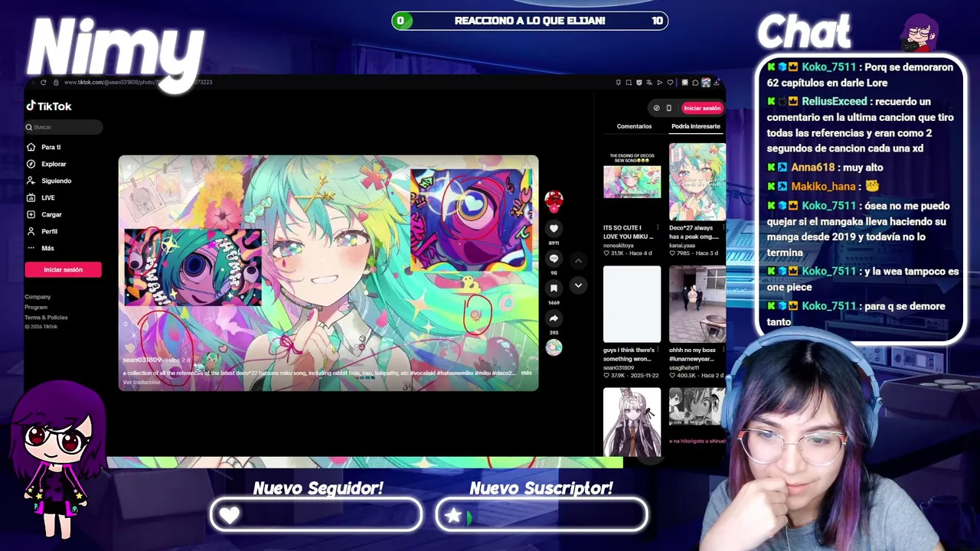The width and height of the screenshot is (980, 551).
Task: Open the Deco*27 always has a peak thumbnail
Action: [x=697, y=182]
